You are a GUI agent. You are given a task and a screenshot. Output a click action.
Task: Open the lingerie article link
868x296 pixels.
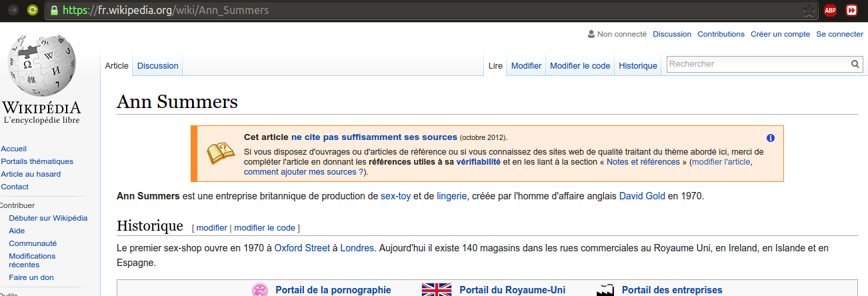(x=452, y=196)
